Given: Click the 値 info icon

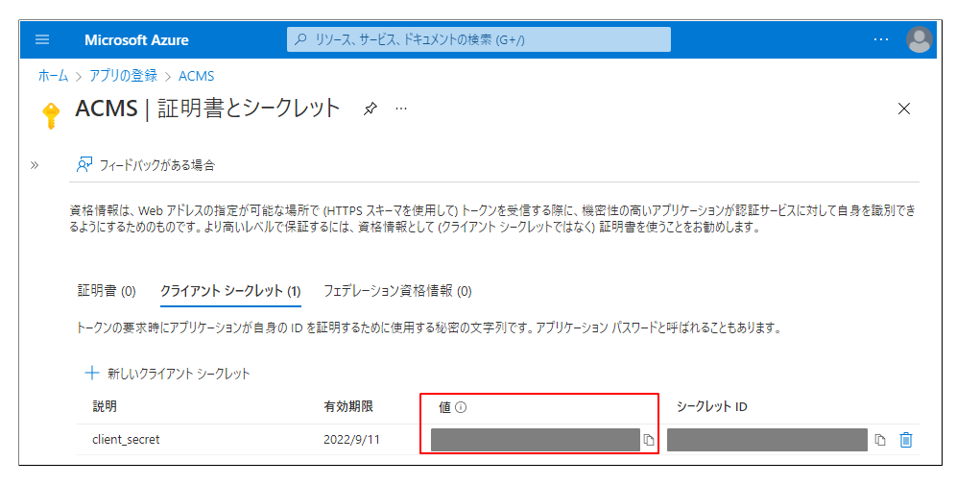Looking at the screenshot, I should [x=462, y=407].
